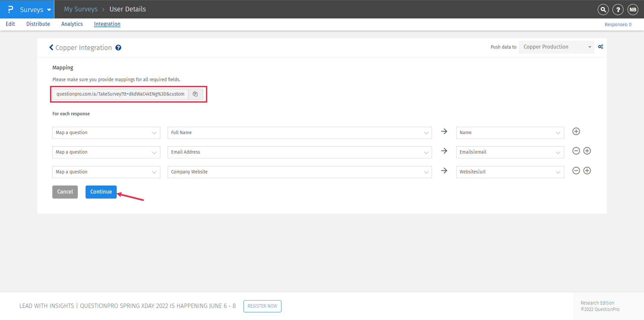Go to My Surveys breadcrumb
644x320 pixels.
(81, 9)
